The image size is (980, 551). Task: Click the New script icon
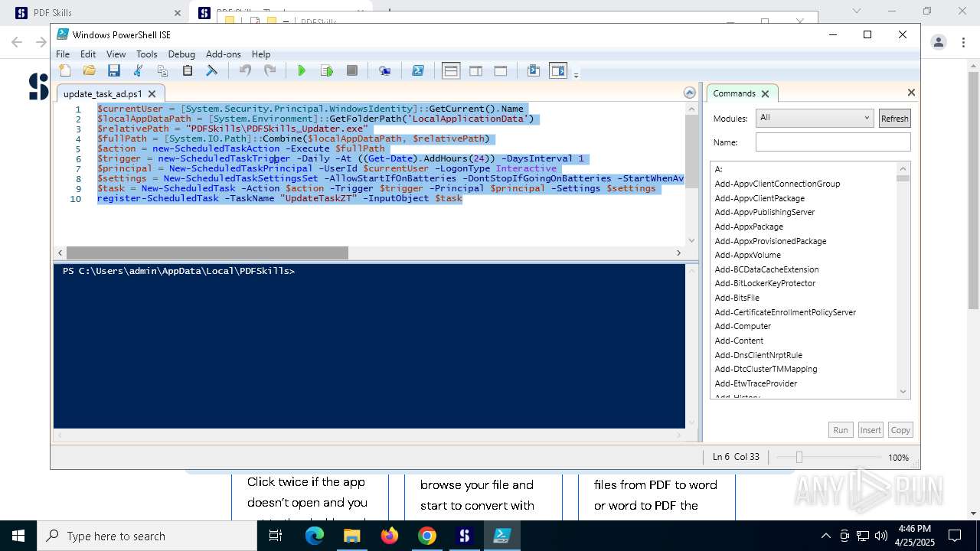click(65, 71)
